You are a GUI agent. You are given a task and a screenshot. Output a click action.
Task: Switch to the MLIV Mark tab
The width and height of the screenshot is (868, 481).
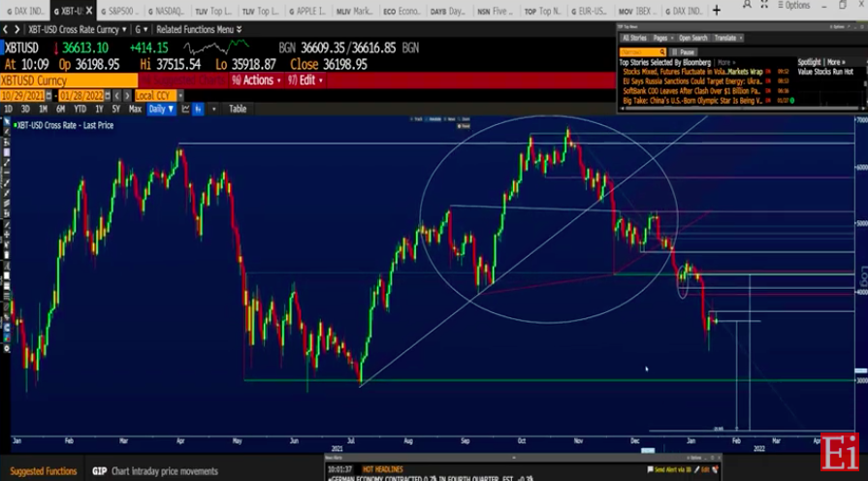355,11
